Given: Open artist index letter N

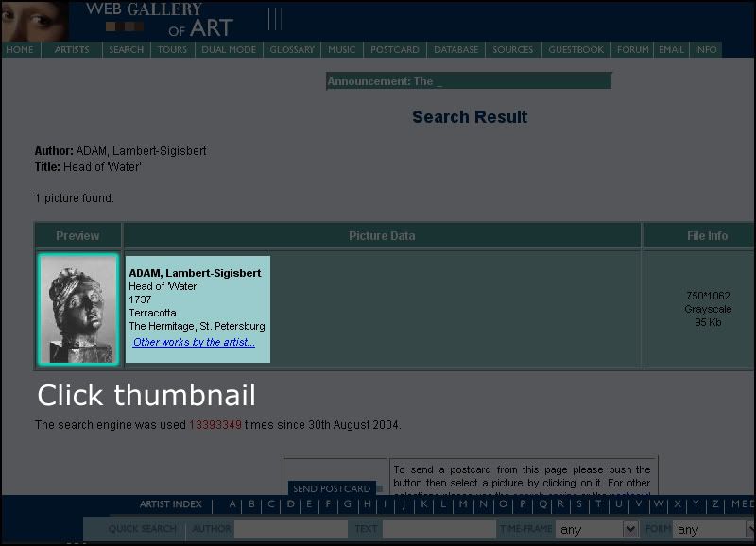Looking at the screenshot, I should (483, 504).
